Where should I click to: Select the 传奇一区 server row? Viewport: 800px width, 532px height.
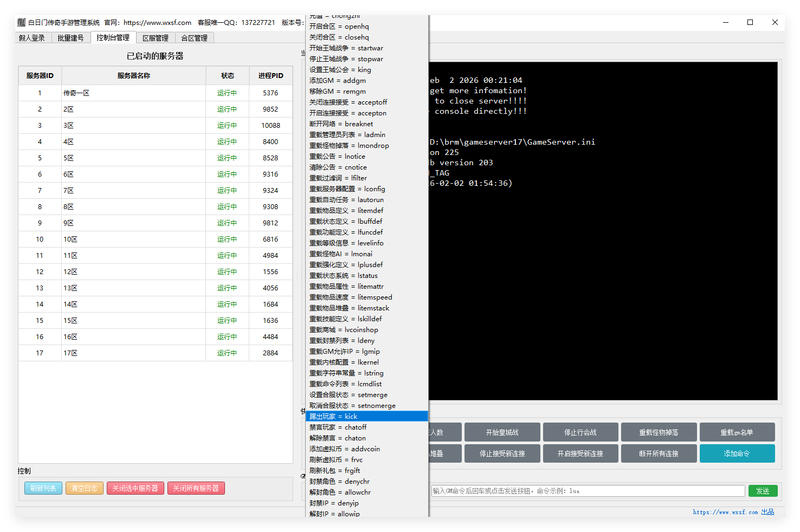point(133,93)
